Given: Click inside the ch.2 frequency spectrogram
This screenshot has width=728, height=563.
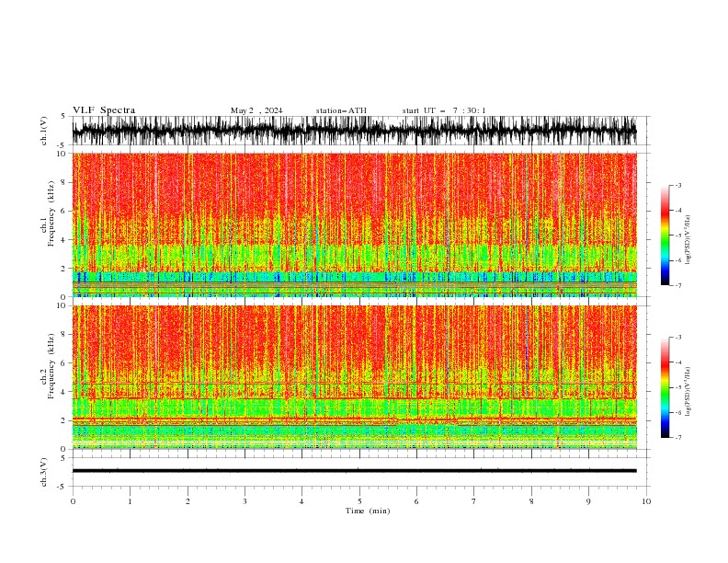Looking at the screenshot, I should (354, 377).
